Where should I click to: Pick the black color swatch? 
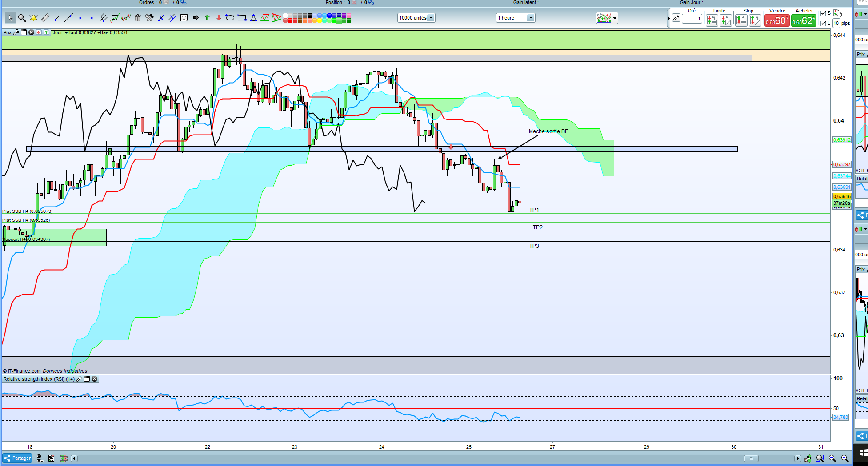click(310, 16)
